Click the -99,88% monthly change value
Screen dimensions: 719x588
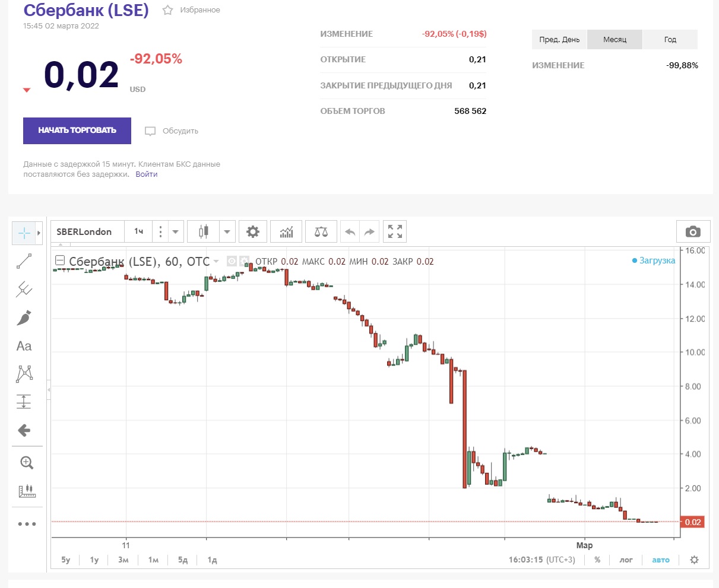(x=682, y=66)
